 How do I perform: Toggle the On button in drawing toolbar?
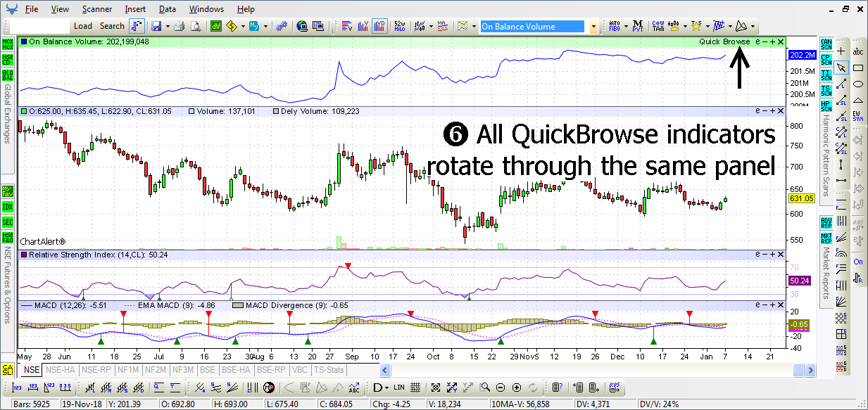(858, 262)
